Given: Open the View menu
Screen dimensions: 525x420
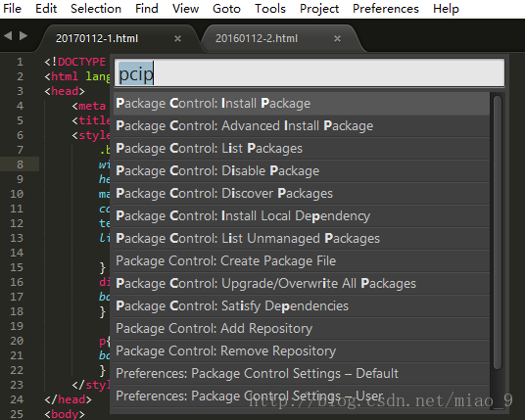Looking at the screenshot, I should (185, 9).
